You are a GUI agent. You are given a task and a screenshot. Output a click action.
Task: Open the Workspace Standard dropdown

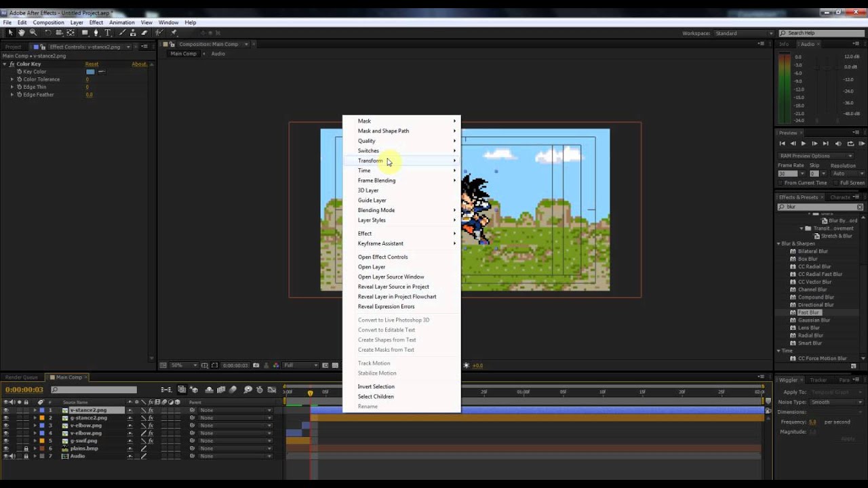(x=744, y=33)
